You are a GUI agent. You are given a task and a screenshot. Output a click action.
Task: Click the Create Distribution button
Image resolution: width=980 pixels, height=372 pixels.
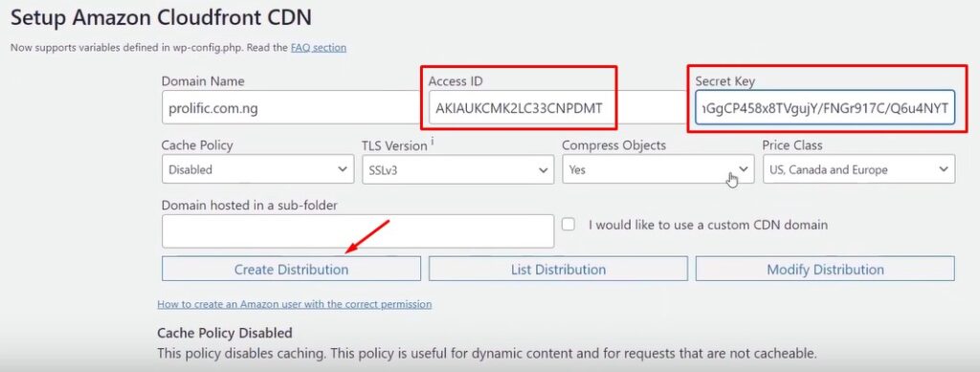(x=291, y=269)
